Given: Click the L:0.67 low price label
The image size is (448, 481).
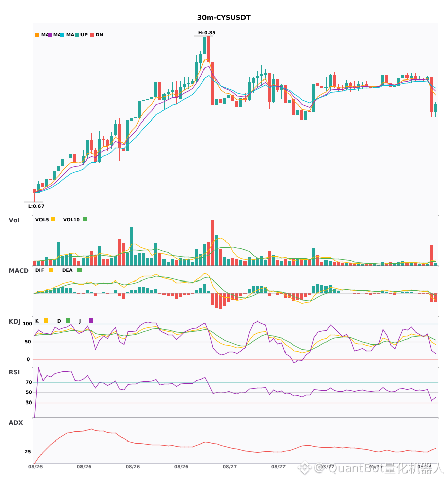Looking at the screenshot, I should coord(36,206).
